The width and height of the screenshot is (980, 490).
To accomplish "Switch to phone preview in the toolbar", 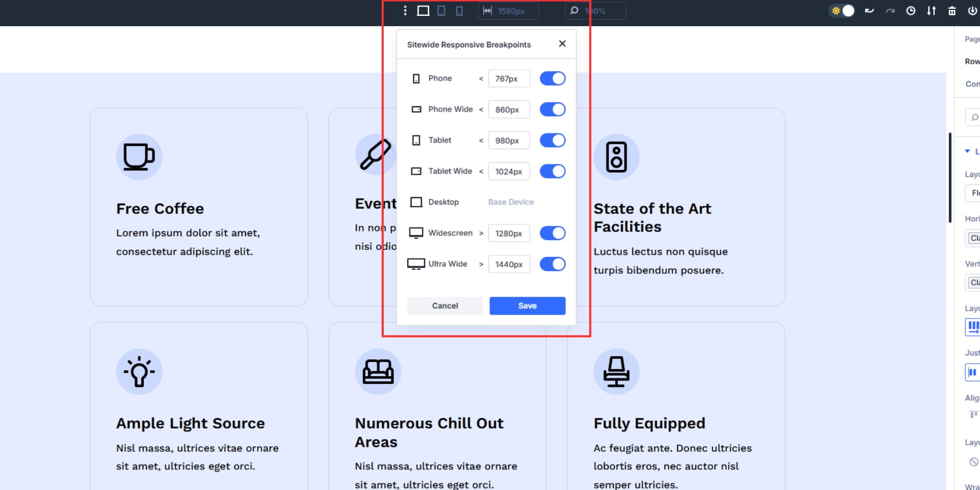I will point(459,10).
